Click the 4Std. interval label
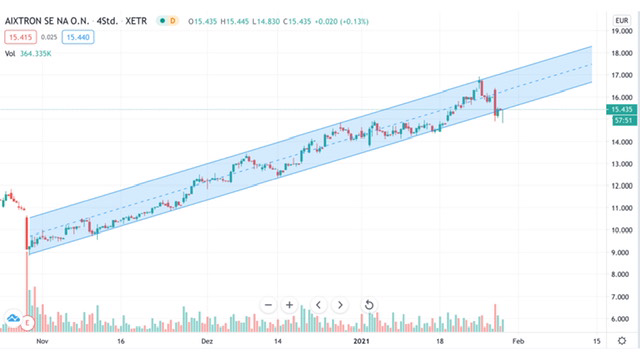Viewport: 640px width, 360px height. point(107,21)
